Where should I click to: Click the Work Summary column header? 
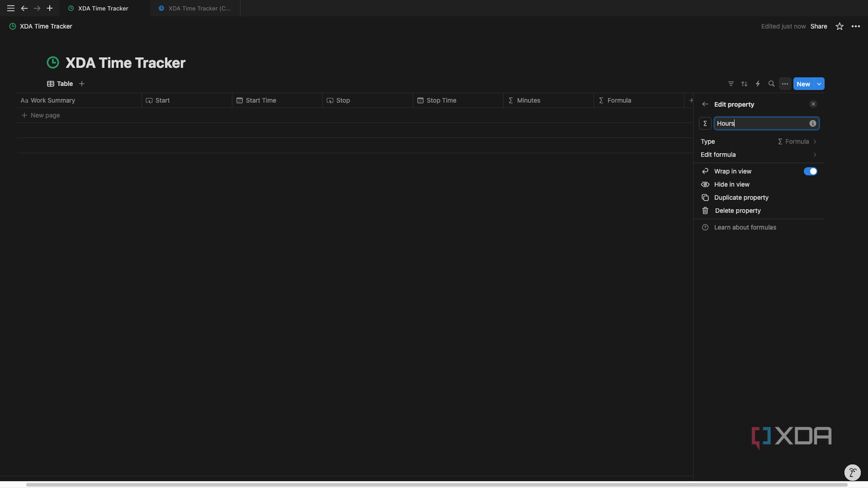click(x=79, y=101)
